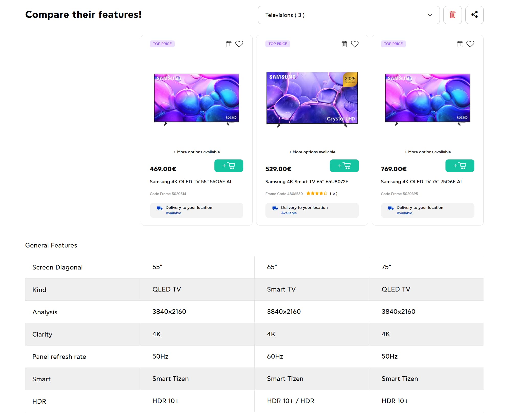
Task: Remove the 55" QLED TV from comparison
Action: (x=228, y=44)
